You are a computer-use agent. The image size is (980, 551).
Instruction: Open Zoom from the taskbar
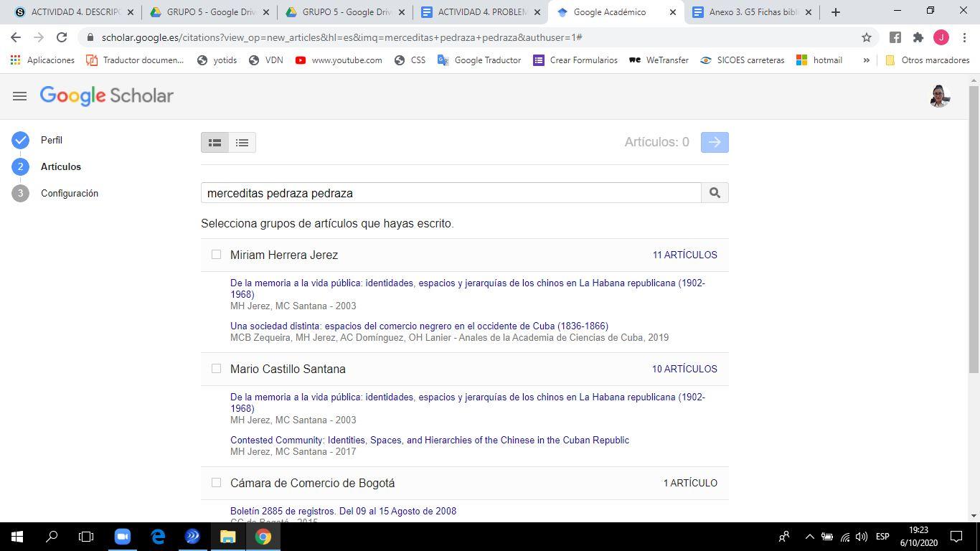click(122, 536)
